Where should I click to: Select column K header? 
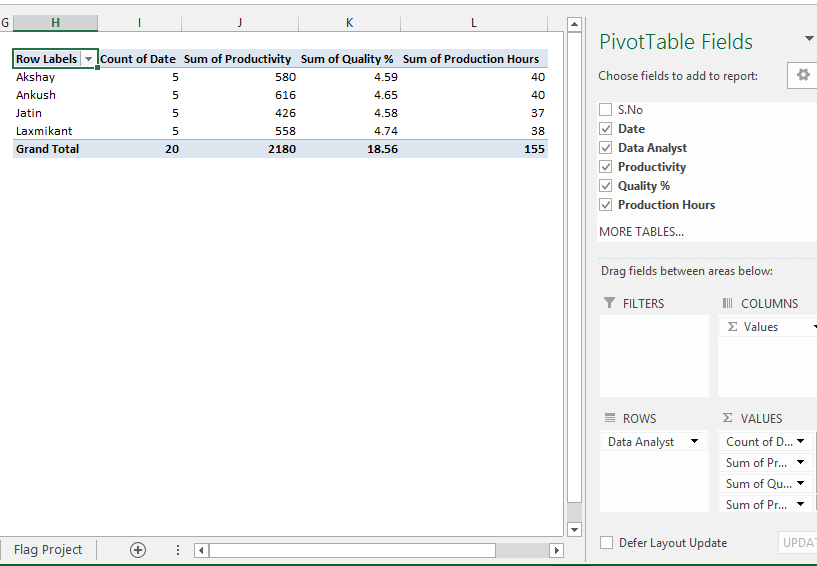[x=350, y=22]
